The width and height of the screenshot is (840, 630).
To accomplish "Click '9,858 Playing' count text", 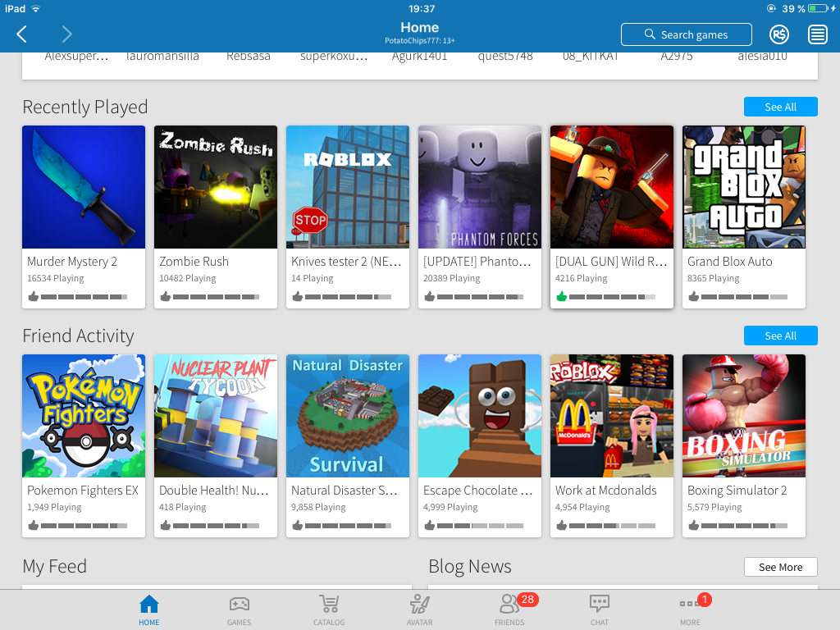I will coord(318,507).
